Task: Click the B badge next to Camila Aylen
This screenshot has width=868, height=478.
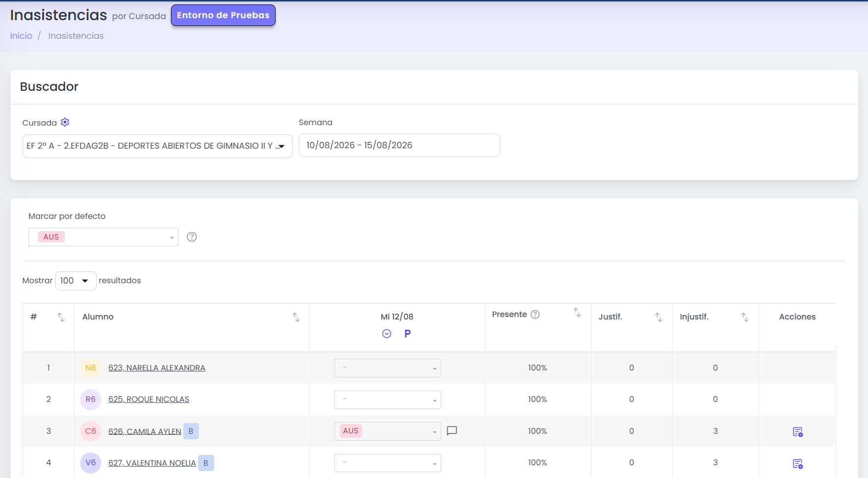Action: (191, 431)
